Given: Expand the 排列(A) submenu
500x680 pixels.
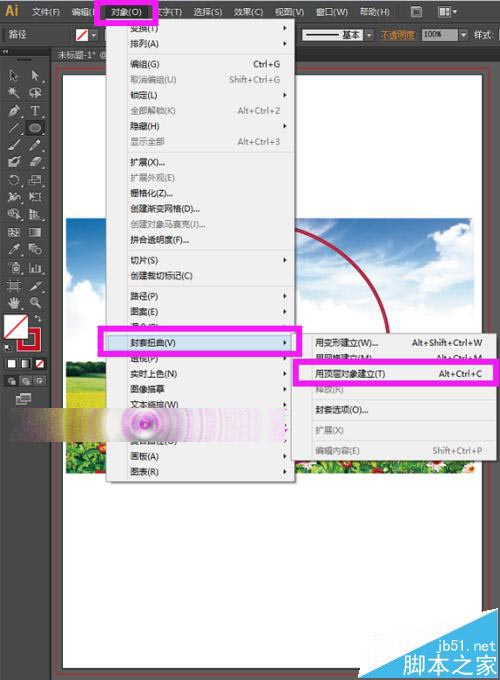Looking at the screenshot, I should point(200,44).
